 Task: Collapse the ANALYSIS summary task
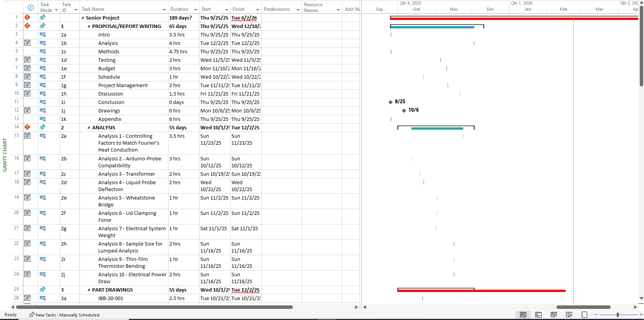89,128
